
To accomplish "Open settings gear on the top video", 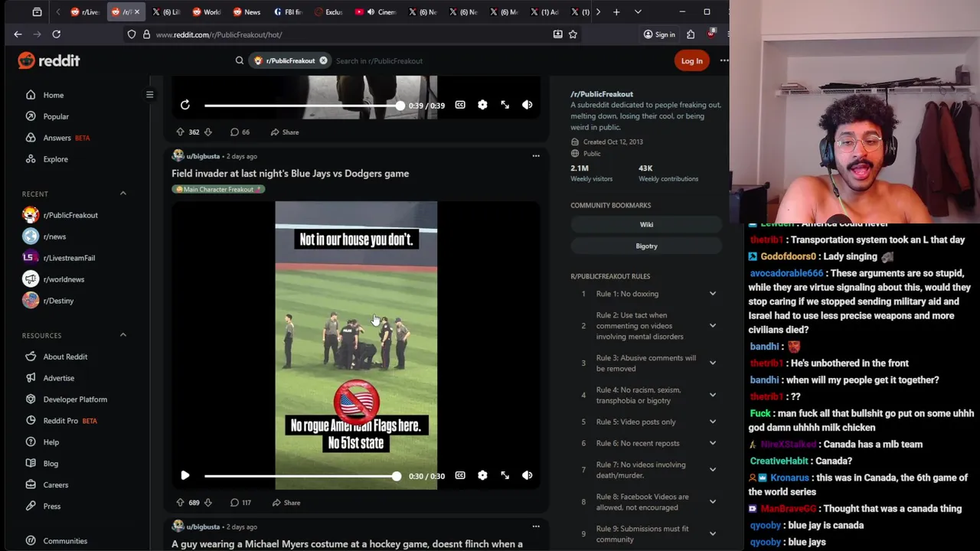I will pyautogui.click(x=482, y=105).
